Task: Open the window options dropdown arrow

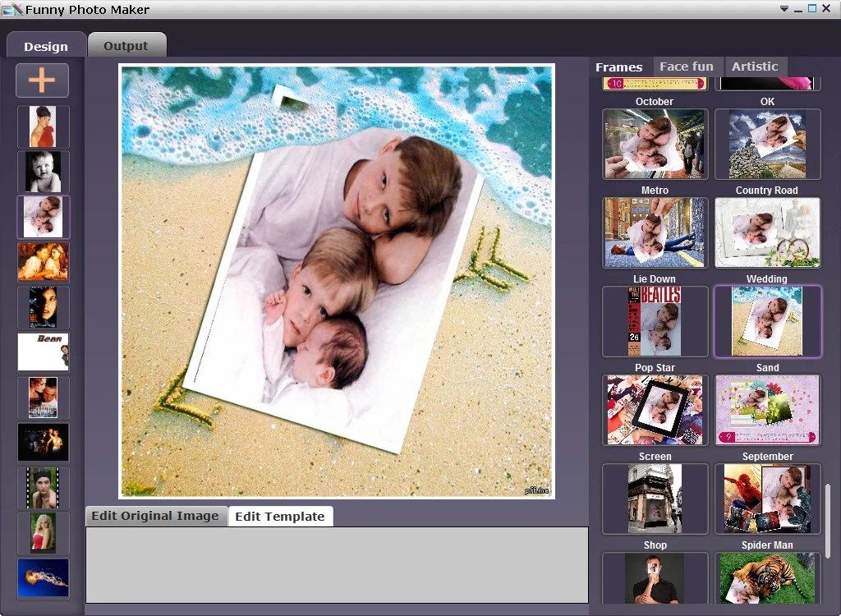Action: (784, 9)
